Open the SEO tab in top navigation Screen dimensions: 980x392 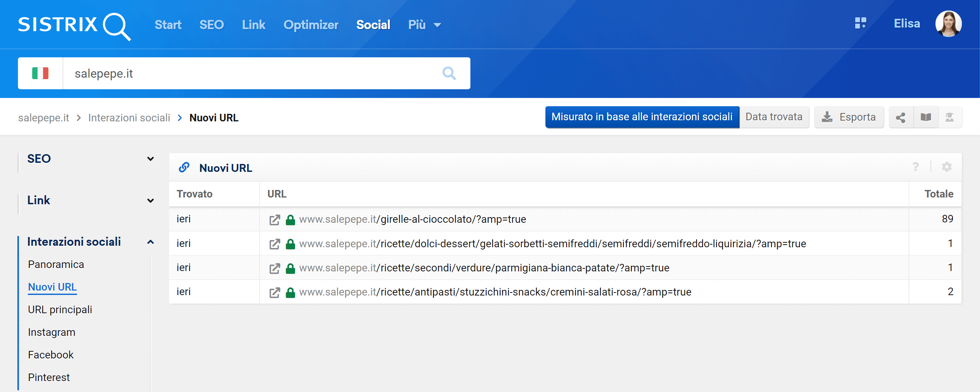[x=211, y=25]
